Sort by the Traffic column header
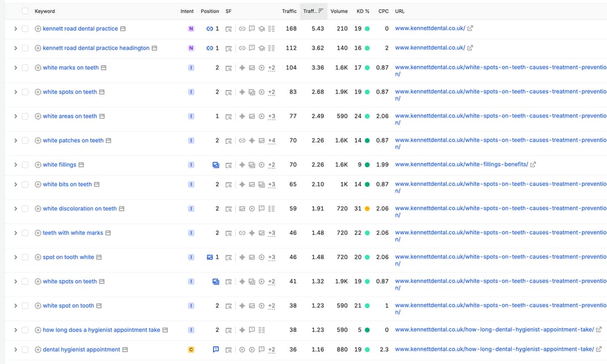The width and height of the screenshot is (607, 364). pos(289,11)
